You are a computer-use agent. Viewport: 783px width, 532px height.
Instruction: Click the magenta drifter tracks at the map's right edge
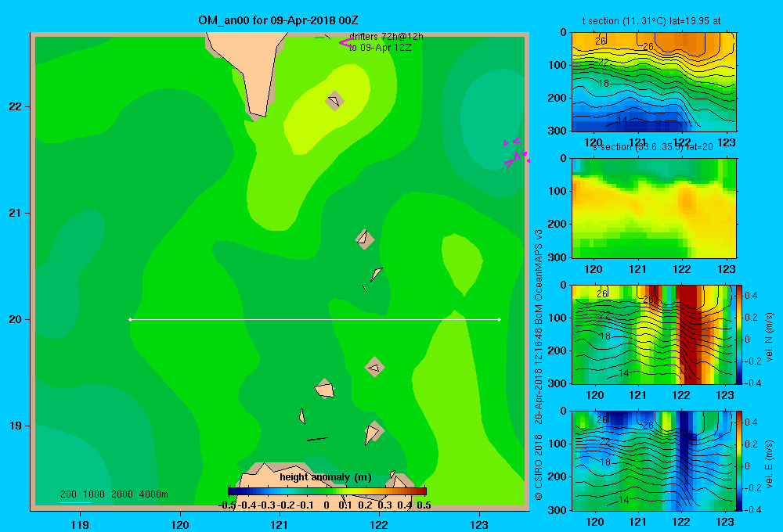pyautogui.click(x=516, y=153)
